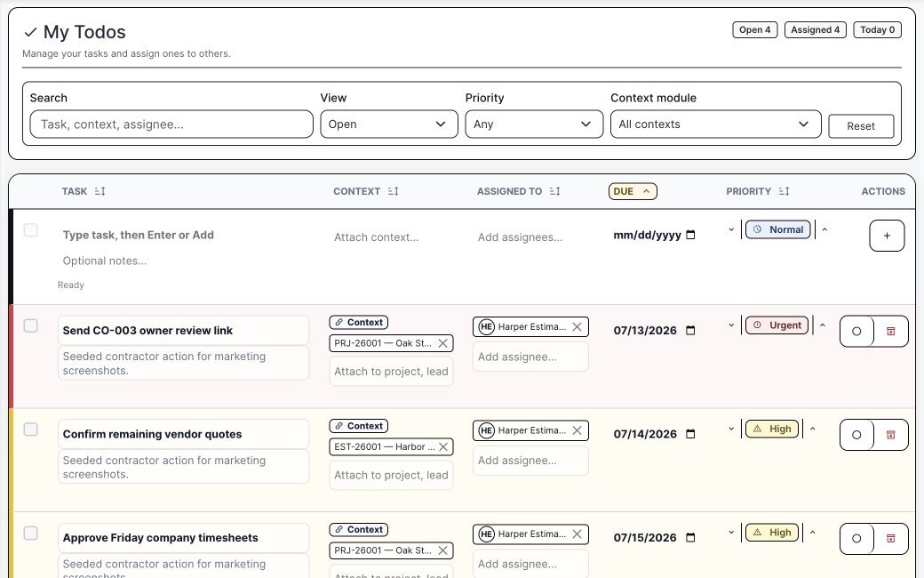
Task: Remove Harper assignee from Send CO-003 task
Action: [x=577, y=326]
